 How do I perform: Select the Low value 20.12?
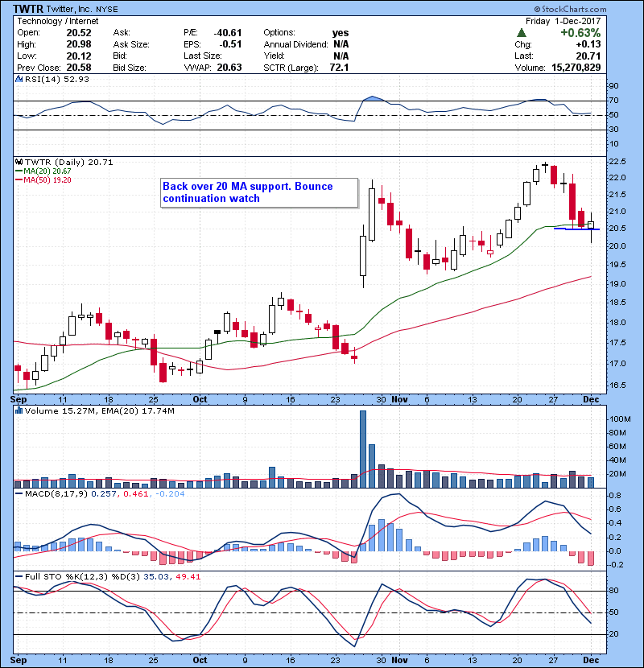click(x=79, y=56)
